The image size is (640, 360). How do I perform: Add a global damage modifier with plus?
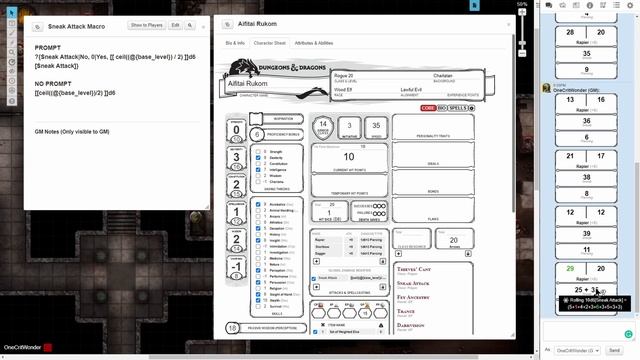pos(316,287)
